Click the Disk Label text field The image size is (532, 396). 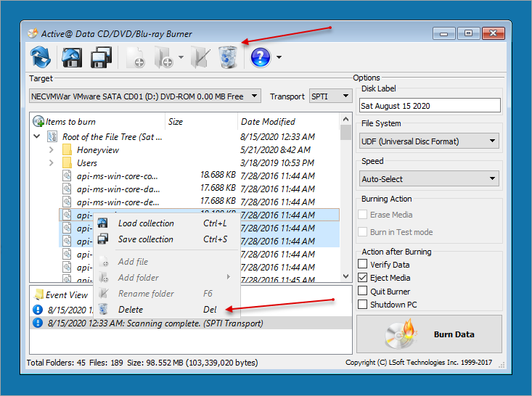pyautogui.click(x=430, y=105)
